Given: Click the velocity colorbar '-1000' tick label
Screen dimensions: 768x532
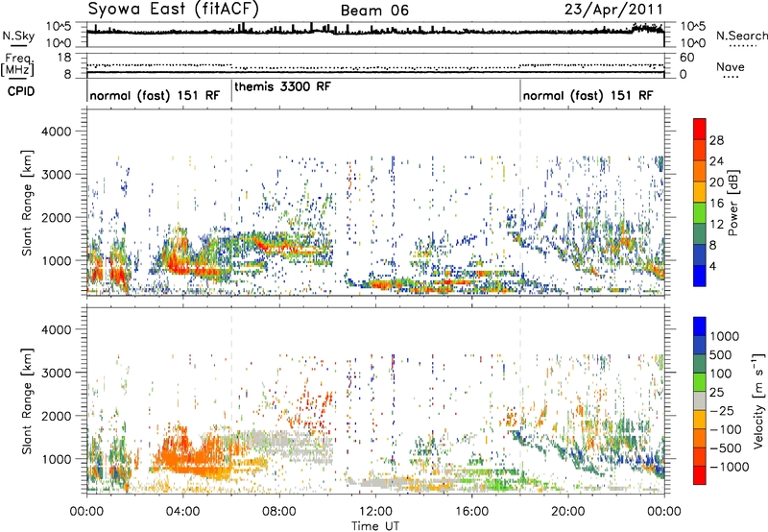Looking at the screenshot, I should click(730, 467).
